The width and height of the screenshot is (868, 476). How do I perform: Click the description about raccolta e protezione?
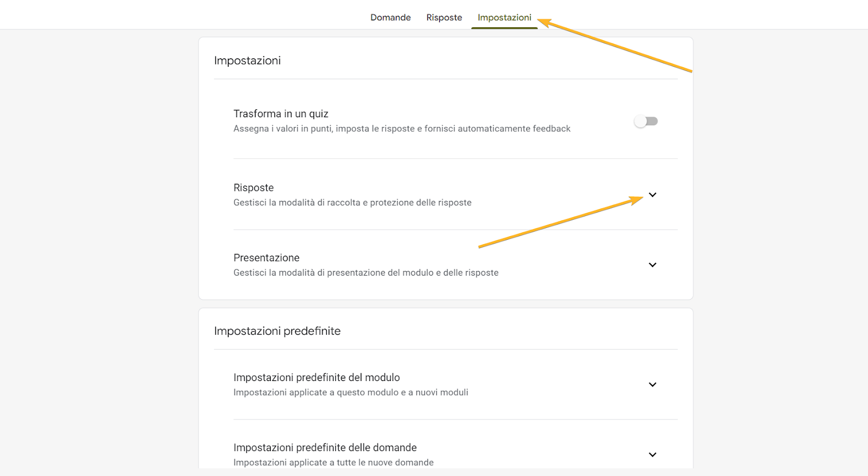(352, 202)
